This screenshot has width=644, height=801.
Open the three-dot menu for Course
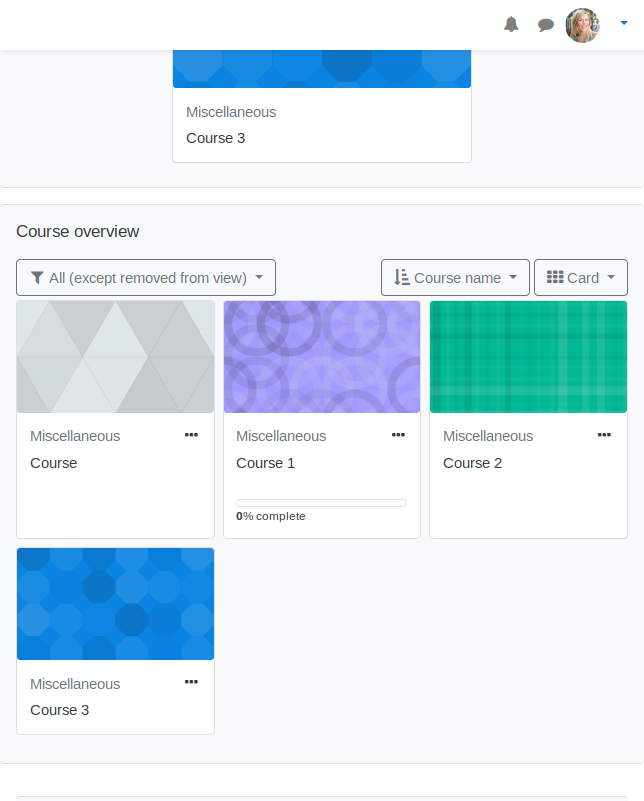click(x=192, y=435)
